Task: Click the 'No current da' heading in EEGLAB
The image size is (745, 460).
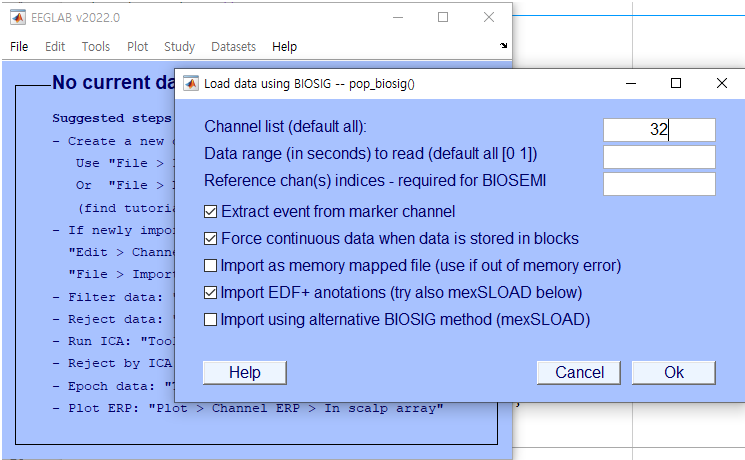Action: [114, 82]
